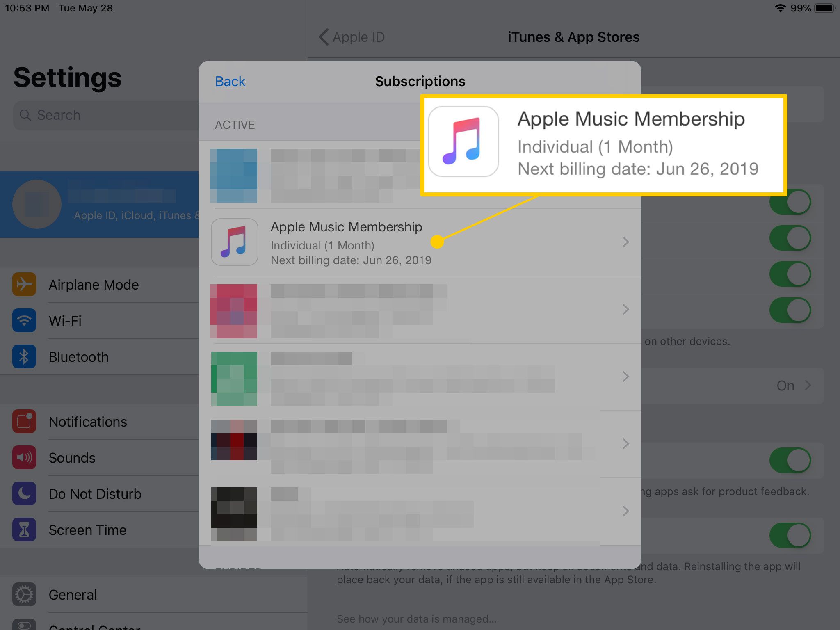
Task: Toggle switch above the Reinstalling the app text
Action: click(x=790, y=535)
